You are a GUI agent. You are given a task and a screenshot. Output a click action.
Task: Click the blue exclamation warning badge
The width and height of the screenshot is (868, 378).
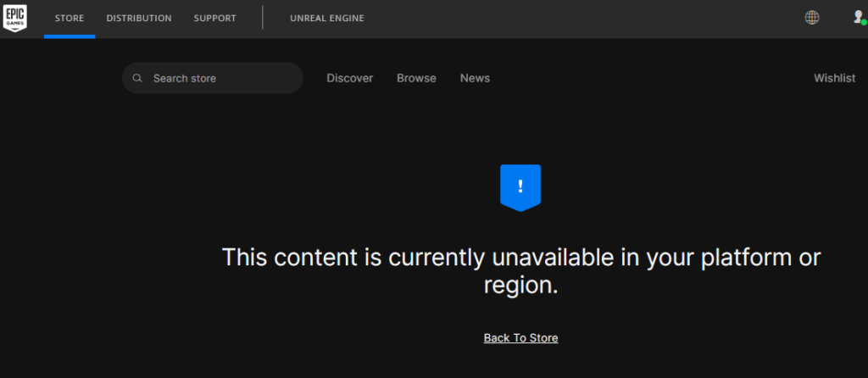coord(520,187)
